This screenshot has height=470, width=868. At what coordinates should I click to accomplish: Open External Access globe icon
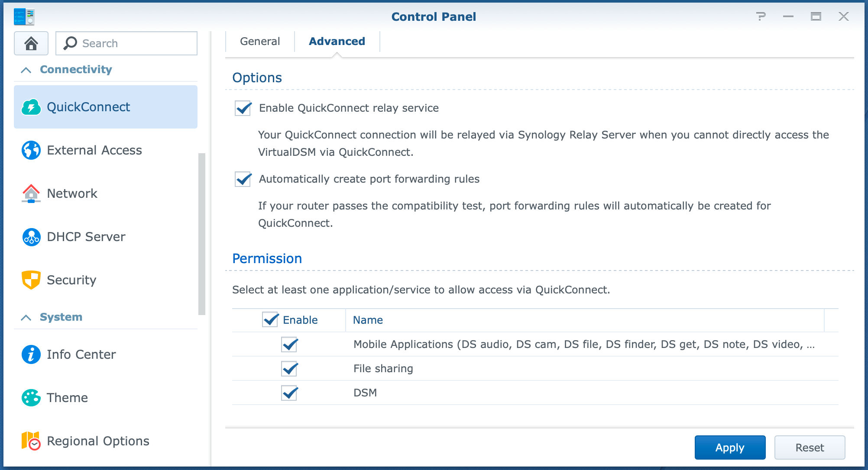coord(31,150)
